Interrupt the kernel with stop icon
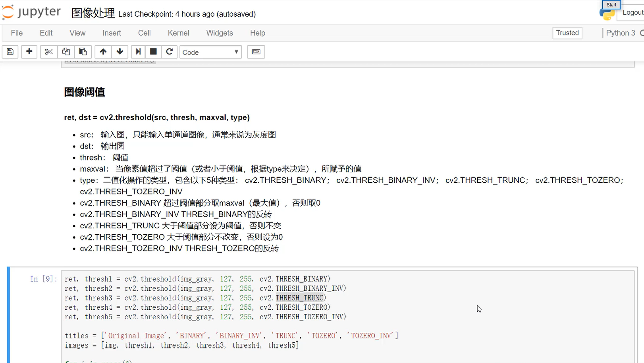Image resolution: width=644 pixels, height=363 pixels. click(x=153, y=52)
